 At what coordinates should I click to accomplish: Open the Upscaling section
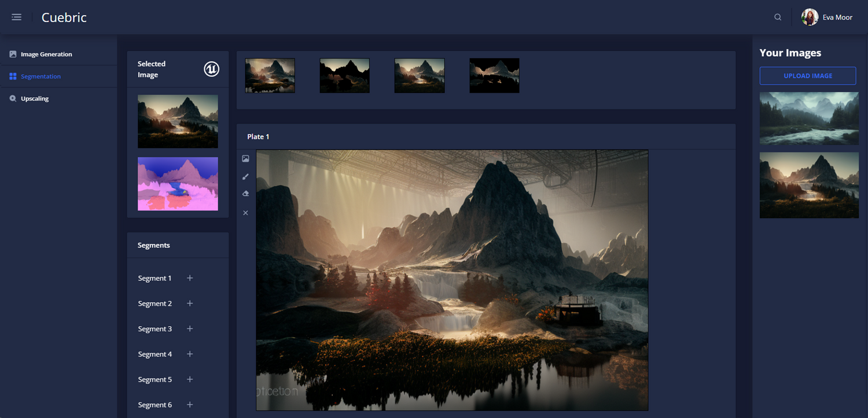point(34,98)
